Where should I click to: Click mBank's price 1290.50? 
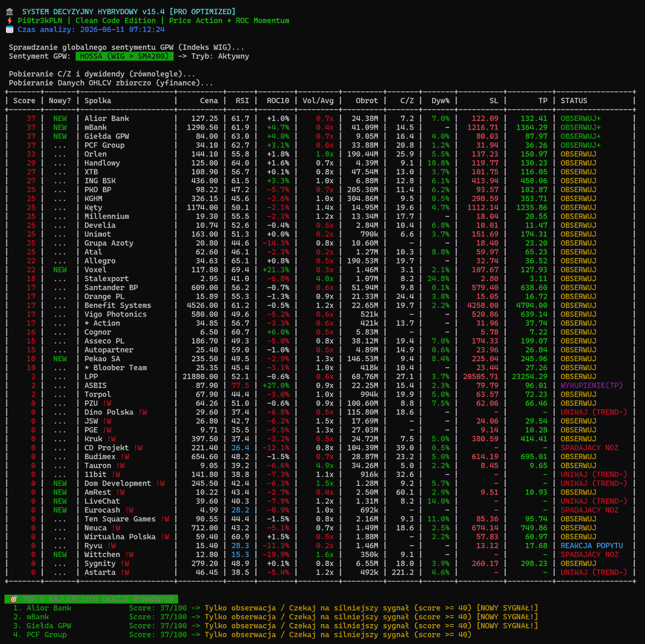pyautogui.click(x=203, y=127)
